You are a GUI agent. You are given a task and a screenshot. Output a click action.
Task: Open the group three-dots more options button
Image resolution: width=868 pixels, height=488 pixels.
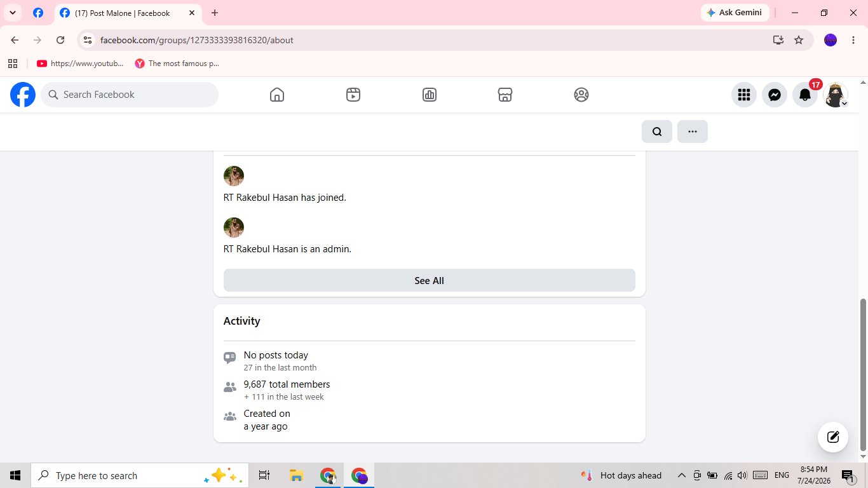point(693,132)
